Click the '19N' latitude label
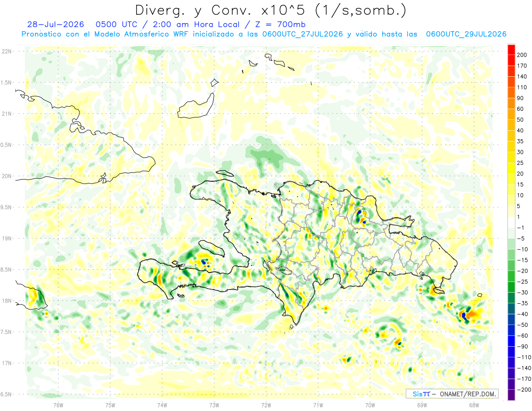Screen dimensions: 532x411 6,239
